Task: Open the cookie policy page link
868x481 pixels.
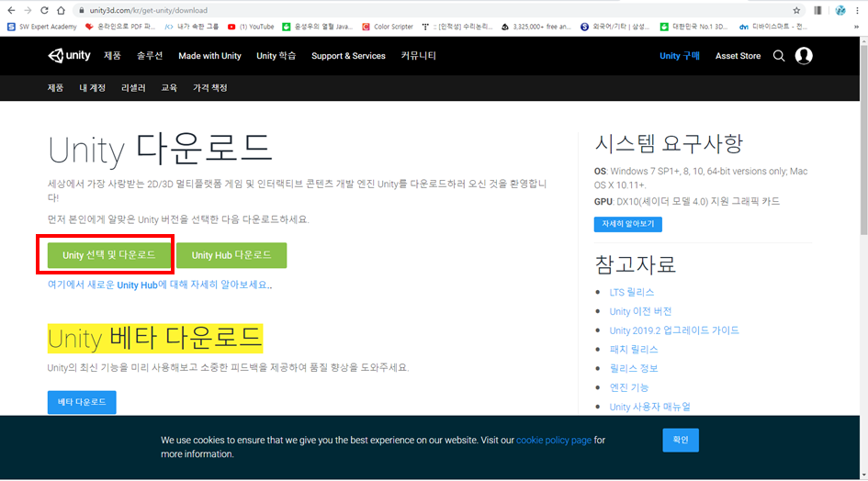Action: [554, 440]
